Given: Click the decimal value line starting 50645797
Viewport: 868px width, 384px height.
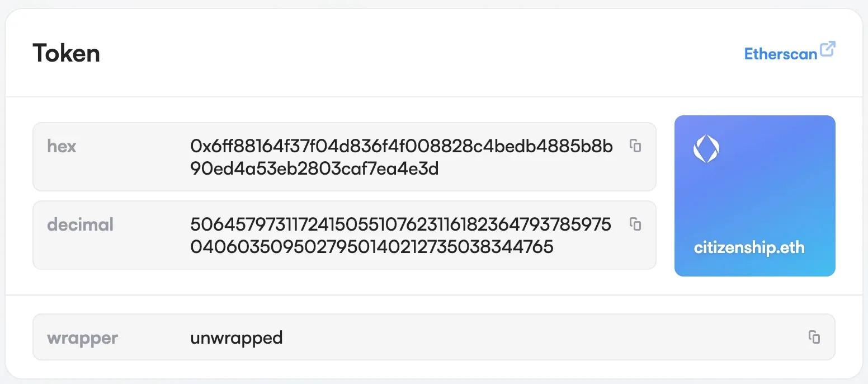Looking at the screenshot, I should coord(400,225).
